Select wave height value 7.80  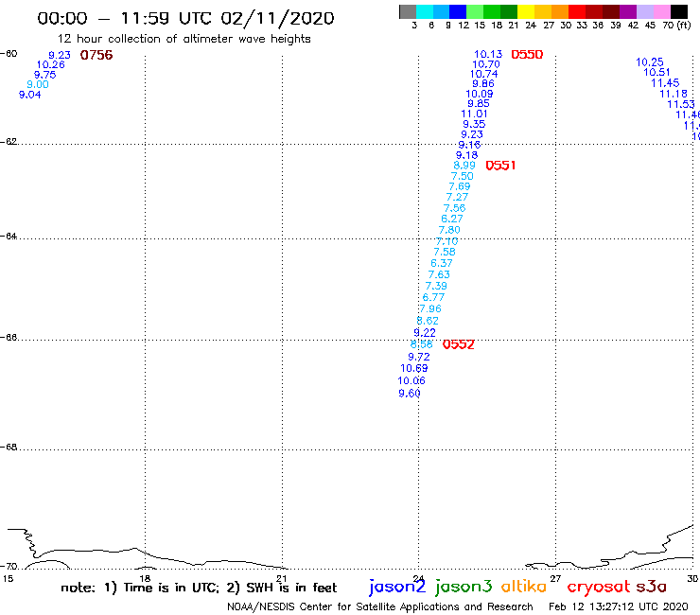[449, 230]
